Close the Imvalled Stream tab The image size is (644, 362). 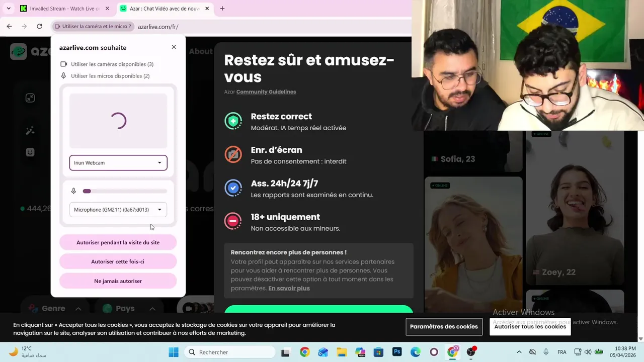click(107, 9)
